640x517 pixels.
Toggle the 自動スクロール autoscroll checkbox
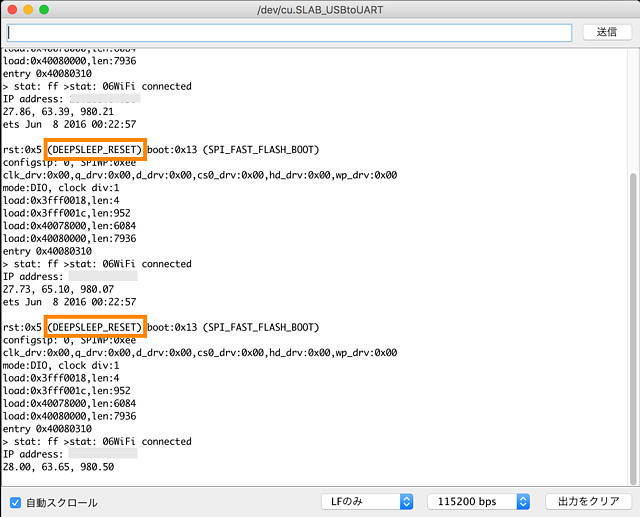point(16,502)
